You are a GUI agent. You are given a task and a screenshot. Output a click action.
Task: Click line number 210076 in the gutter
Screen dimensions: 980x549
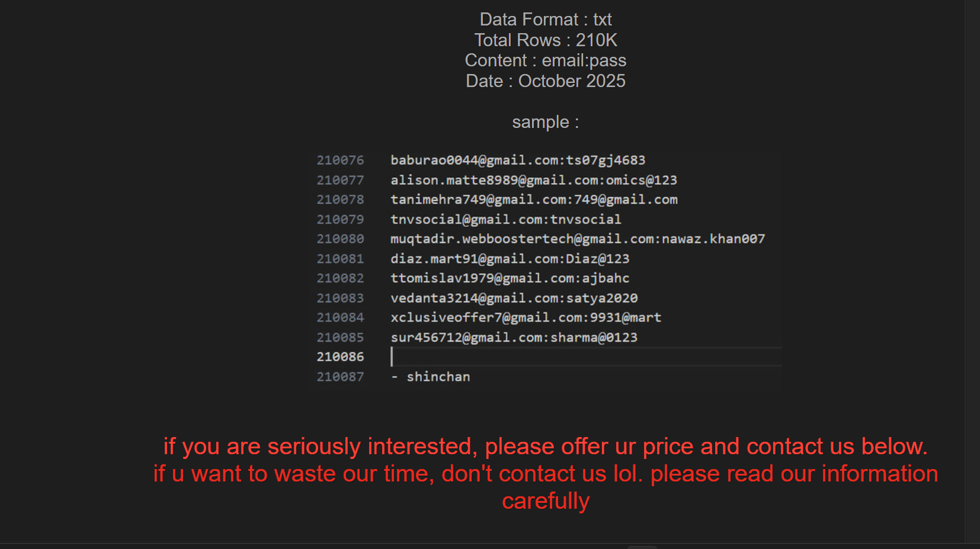click(x=340, y=160)
